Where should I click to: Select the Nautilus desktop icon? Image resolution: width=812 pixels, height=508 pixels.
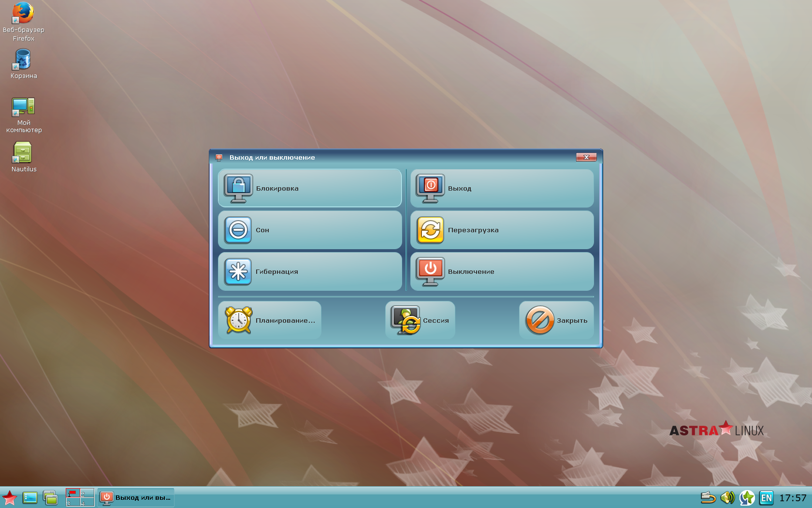click(24, 157)
